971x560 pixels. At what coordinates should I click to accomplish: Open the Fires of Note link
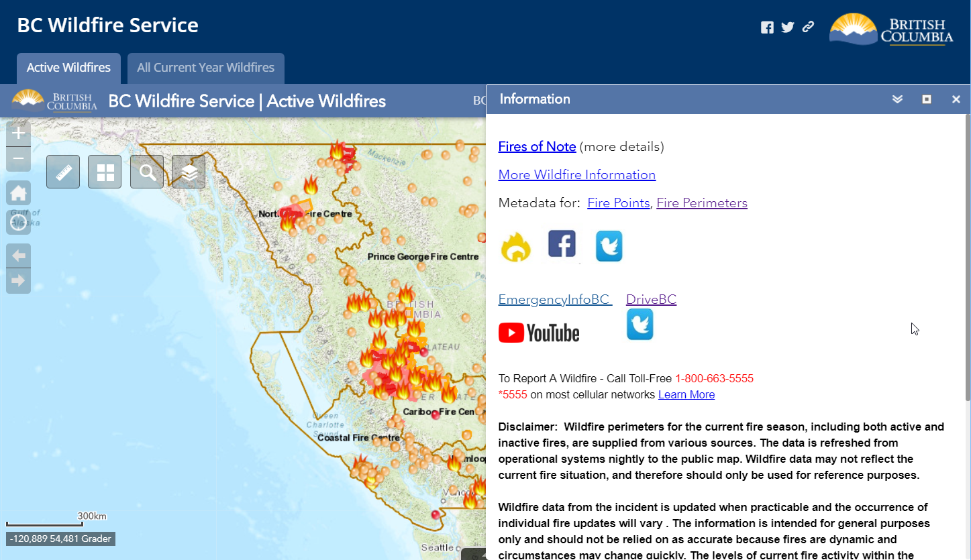coord(537,146)
